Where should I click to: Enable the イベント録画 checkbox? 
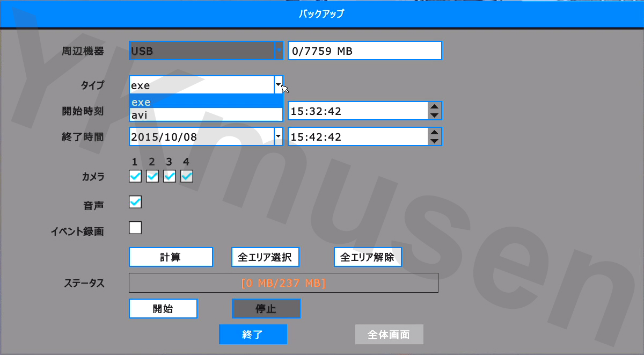tap(135, 228)
